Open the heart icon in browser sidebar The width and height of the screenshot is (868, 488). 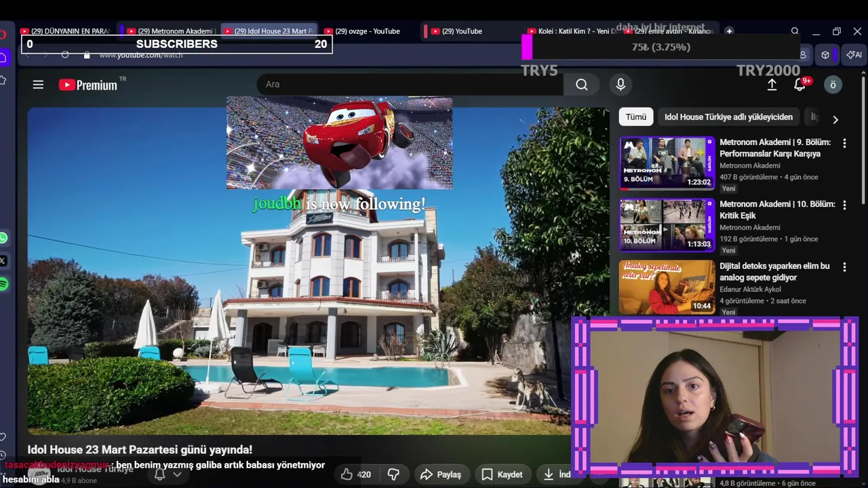[3, 436]
